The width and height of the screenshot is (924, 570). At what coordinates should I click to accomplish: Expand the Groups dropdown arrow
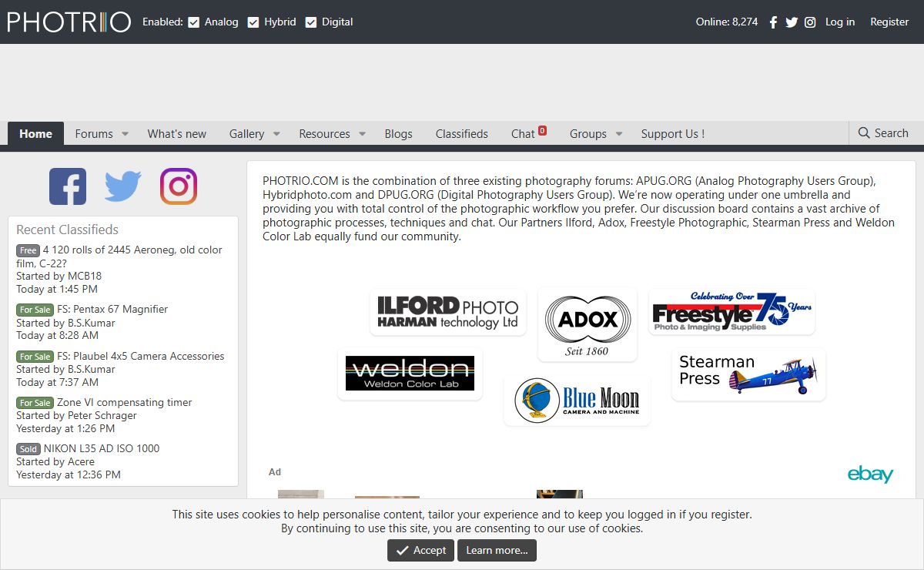click(x=618, y=134)
